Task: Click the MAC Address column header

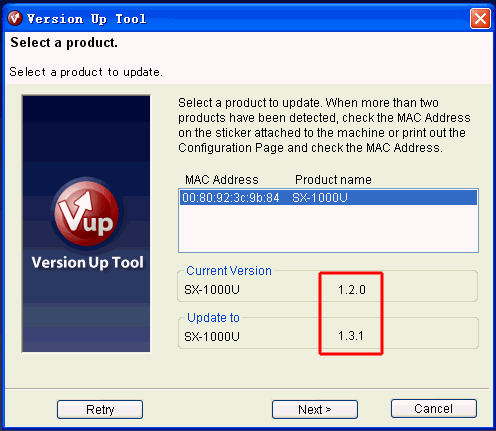Action: [x=222, y=180]
